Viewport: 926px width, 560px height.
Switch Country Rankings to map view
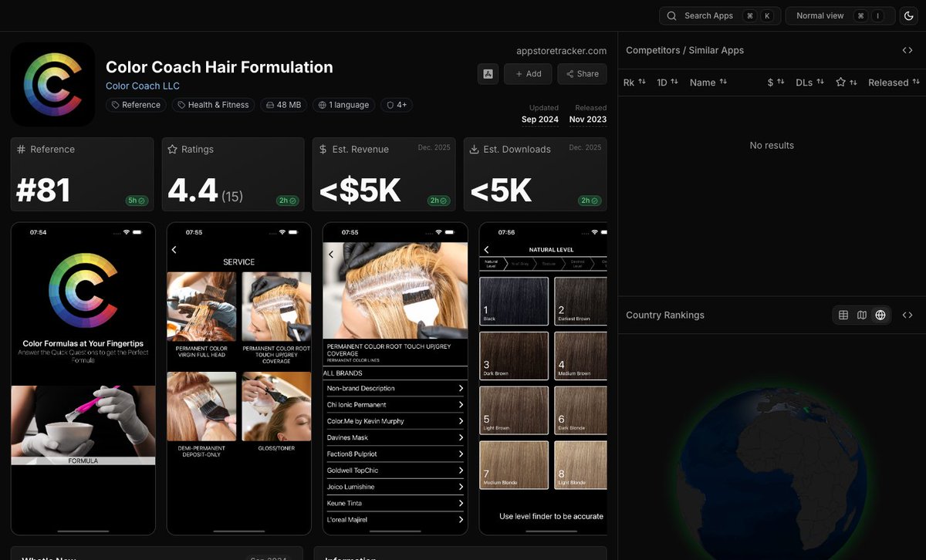[862, 315]
